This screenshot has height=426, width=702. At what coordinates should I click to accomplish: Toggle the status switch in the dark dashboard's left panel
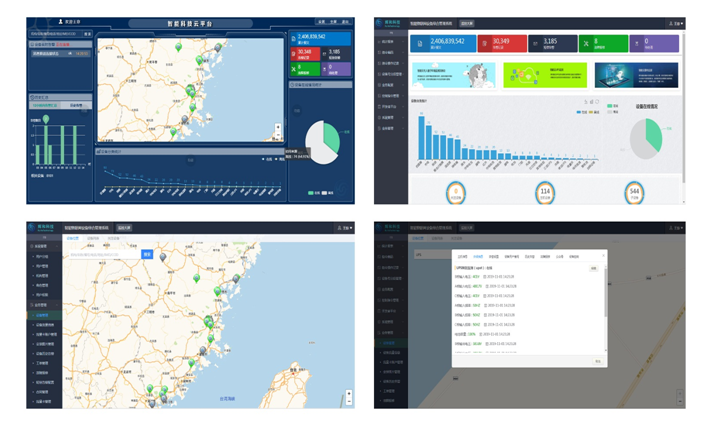pos(71,53)
